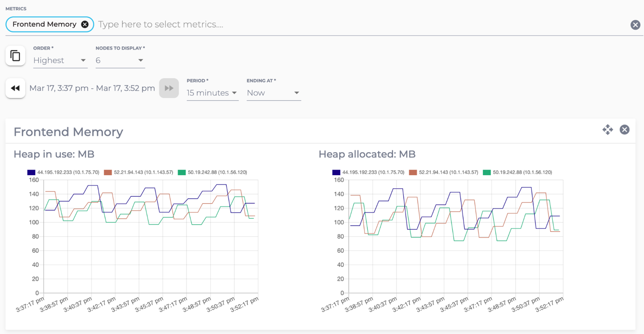Close the Frontend Memory panel
Screen dimensions: 644x334
click(624, 130)
